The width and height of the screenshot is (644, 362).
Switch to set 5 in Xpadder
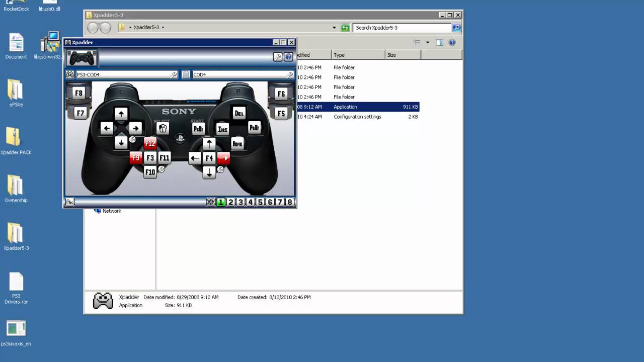[x=260, y=202]
